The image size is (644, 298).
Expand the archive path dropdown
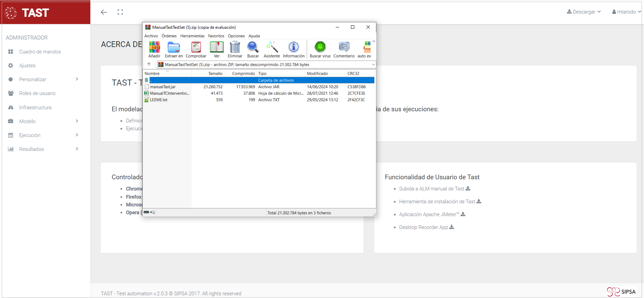(x=373, y=65)
